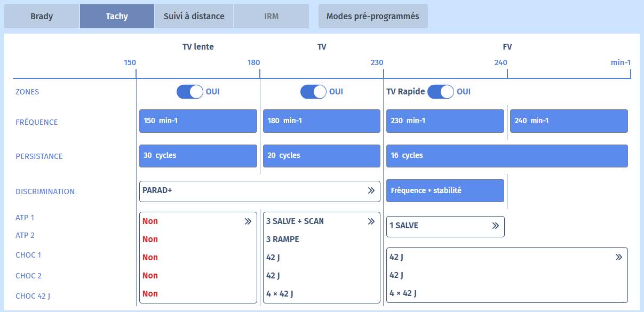Edit the 180 min-1 frequency value
The width and height of the screenshot is (644, 312).
point(321,121)
